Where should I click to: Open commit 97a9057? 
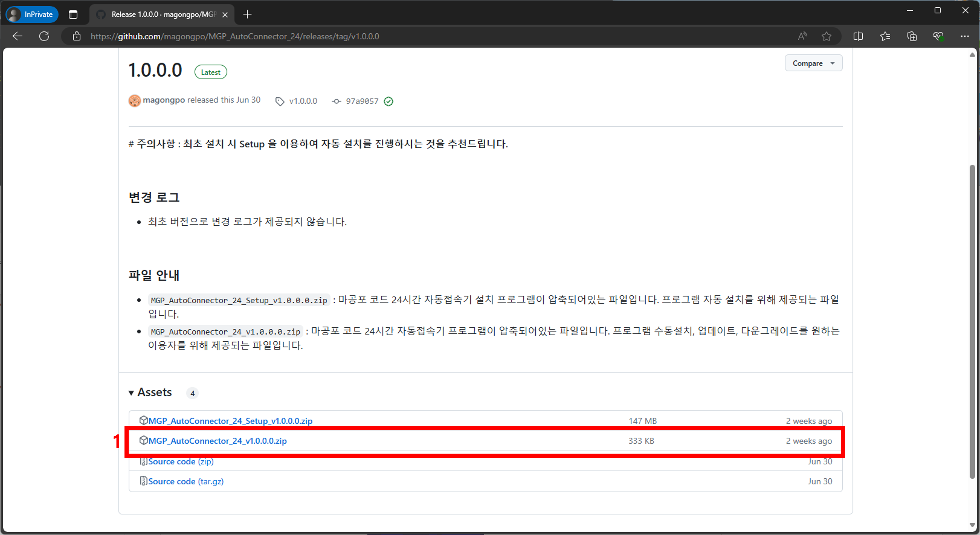tap(362, 101)
